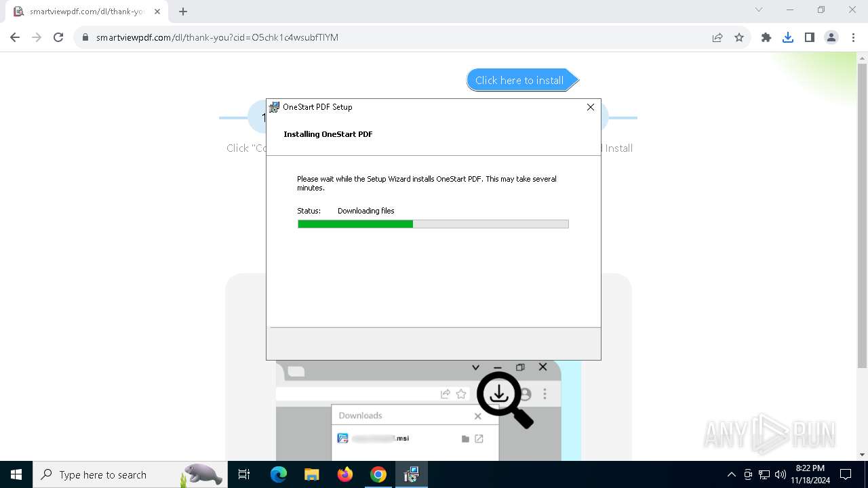
Task: Launch Microsoft Edge from taskbar
Action: pyautogui.click(x=279, y=474)
